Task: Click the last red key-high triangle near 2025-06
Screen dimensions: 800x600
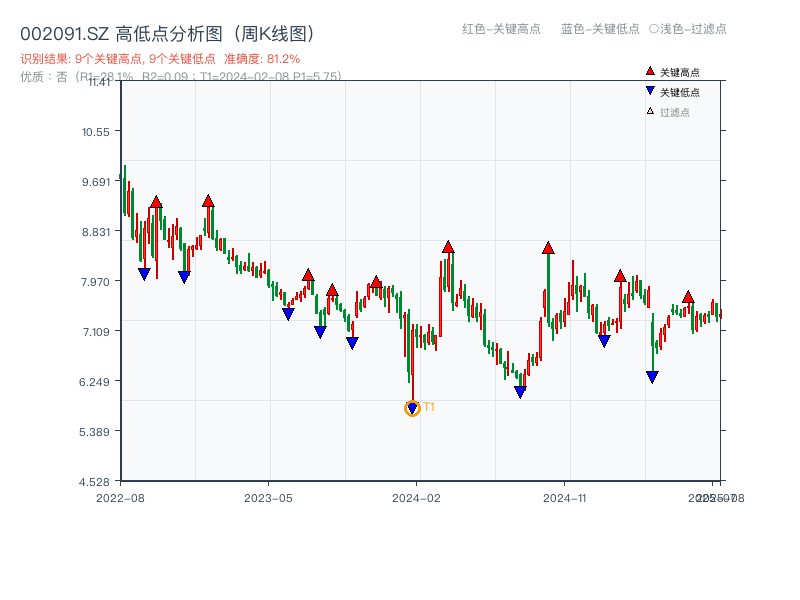Action: coord(688,297)
